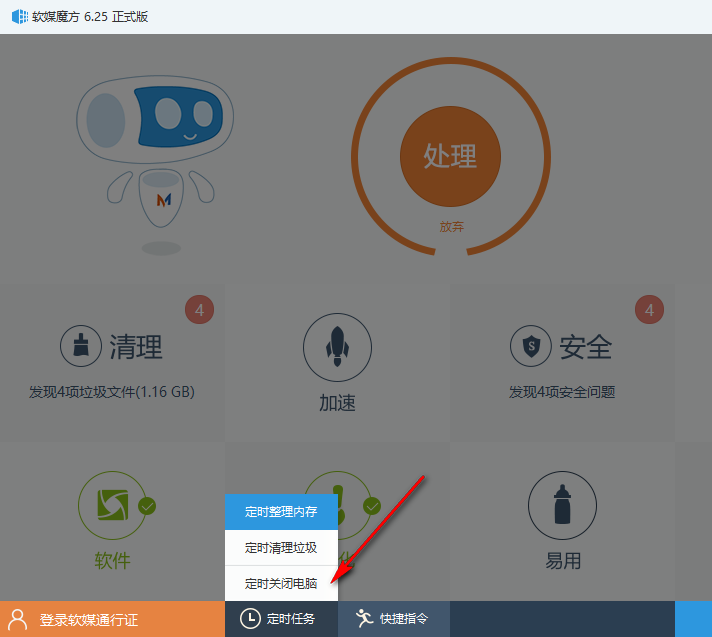The width and height of the screenshot is (712, 637).
Task: Click the blue block at bottom right corner
Action: (693, 619)
